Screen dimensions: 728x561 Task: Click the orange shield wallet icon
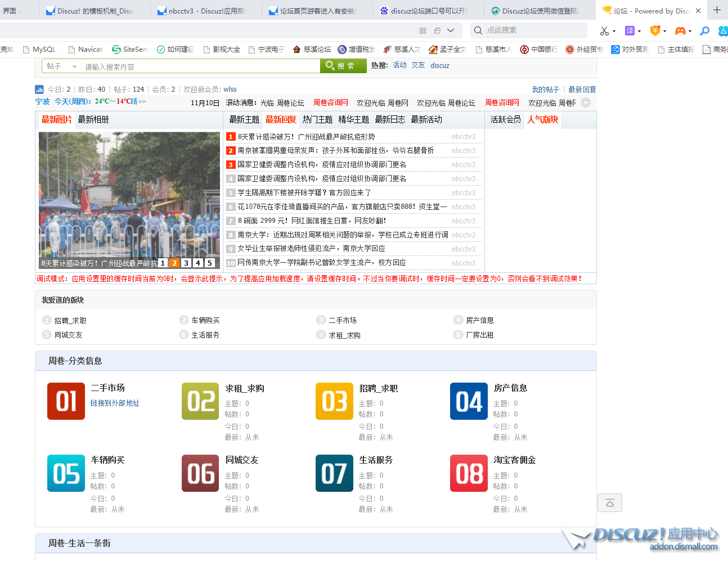(x=655, y=31)
